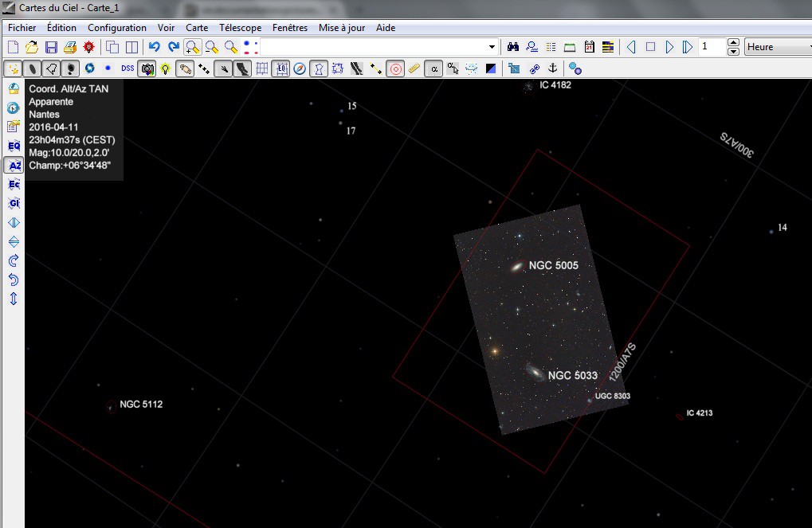Viewport: 812px width, 528px height.
Task: Zoom in with the plus magnifier
Action: pos(193,47)
